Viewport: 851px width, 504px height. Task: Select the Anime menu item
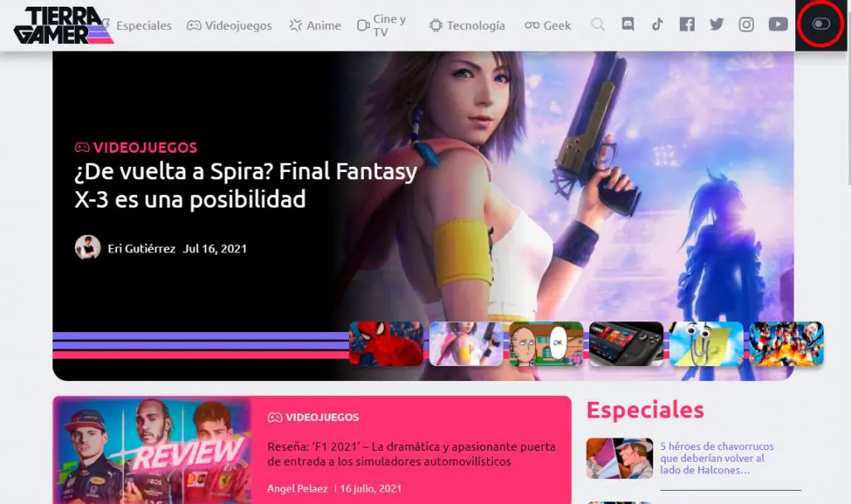point(315,26)
